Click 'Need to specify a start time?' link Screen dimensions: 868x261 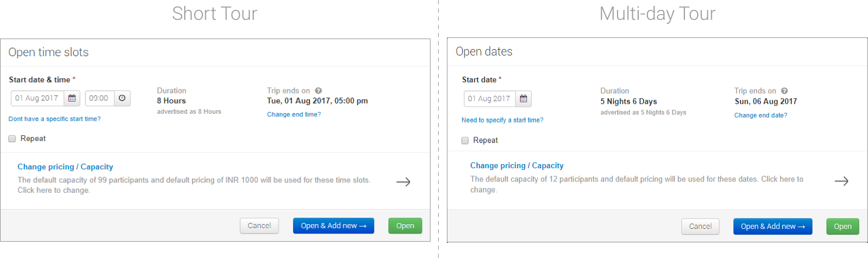(x=502, y=120)
